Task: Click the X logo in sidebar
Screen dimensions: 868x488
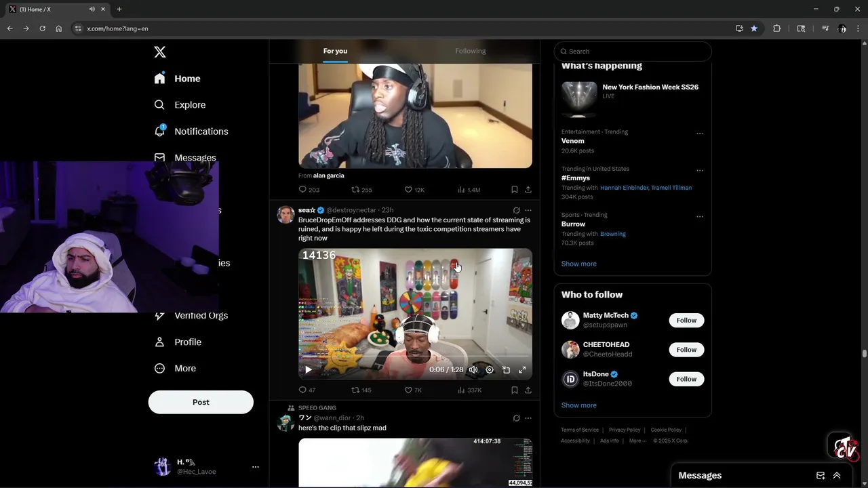Action: (x=160, y=52)
